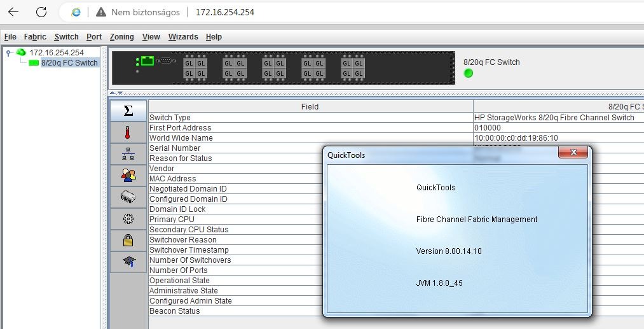Click the green Ethernet port on the switch faceplate
Screen dimensions: 644x329
[x=147, y=61]
